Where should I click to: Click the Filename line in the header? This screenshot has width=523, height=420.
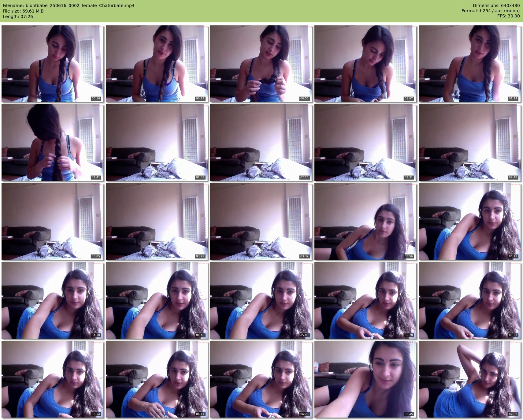69,6
